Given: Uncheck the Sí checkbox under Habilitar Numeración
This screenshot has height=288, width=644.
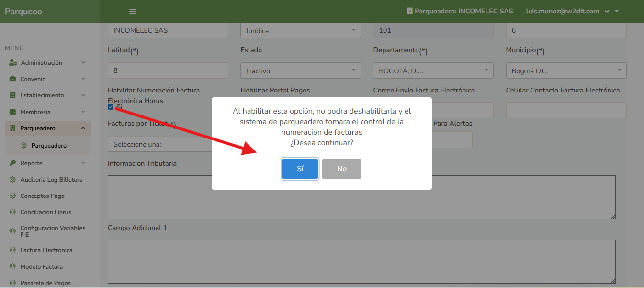Looking at the screenshot, I should pyautogui.click(x=110, y=107).
